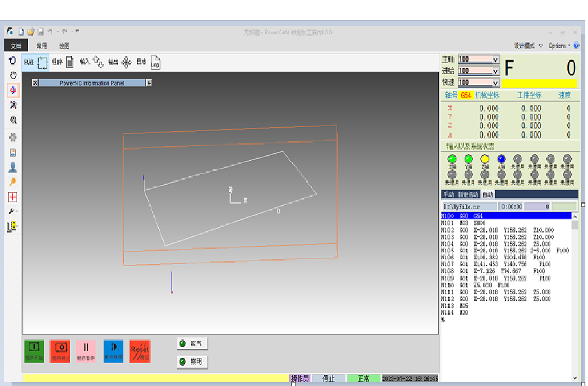Save the file with floppy disk icon
Viewport: 588px width, 386px height.
coord(40,32)
